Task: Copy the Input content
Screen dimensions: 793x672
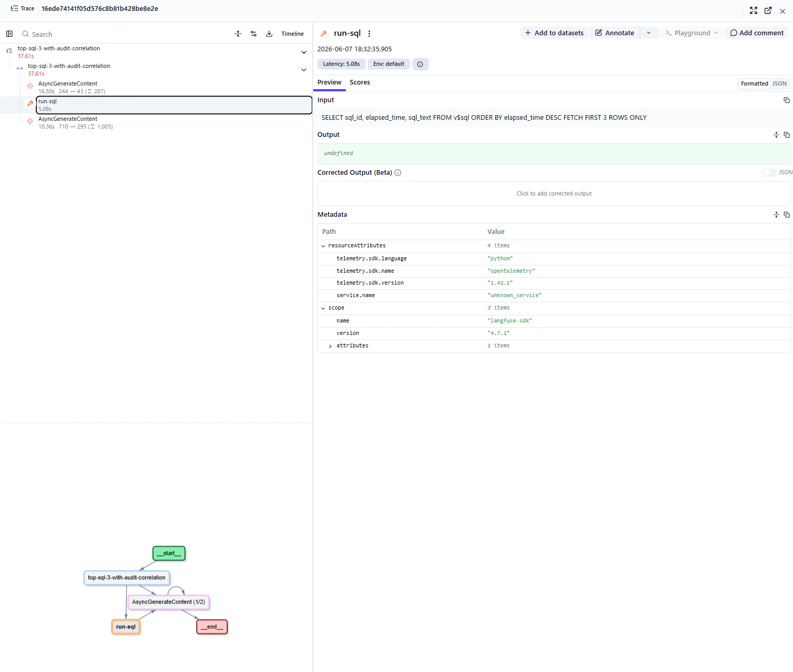Action: tap(787, 100)
